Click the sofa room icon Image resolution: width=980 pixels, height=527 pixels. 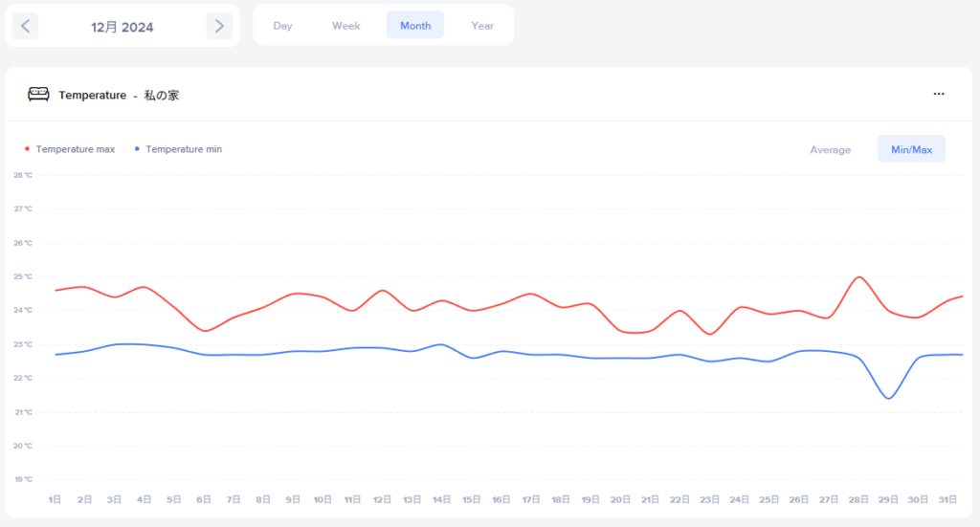(38, 95)
